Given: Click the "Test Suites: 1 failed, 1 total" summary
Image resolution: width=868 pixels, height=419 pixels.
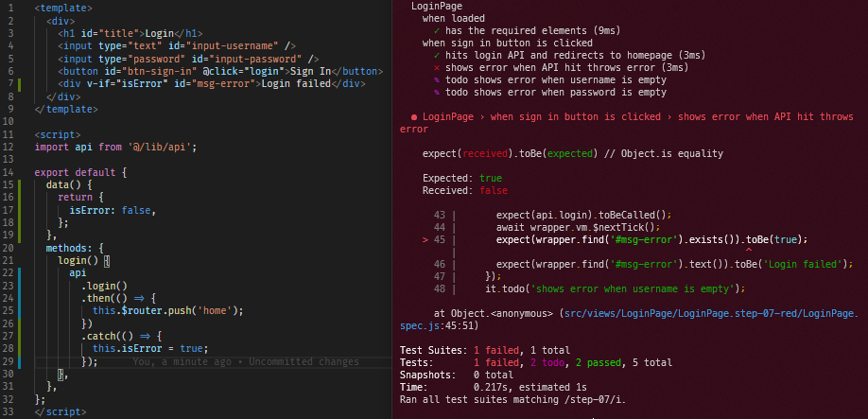Looking at the screenshot, I should [485, 350].
